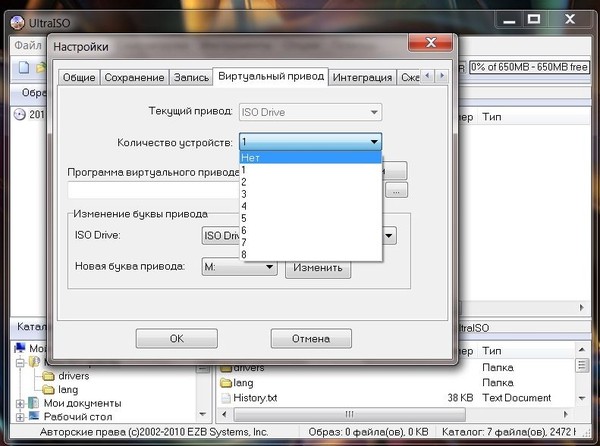
Task: Choose 6 devices in dropdown list
Action: tap(310, 230)
